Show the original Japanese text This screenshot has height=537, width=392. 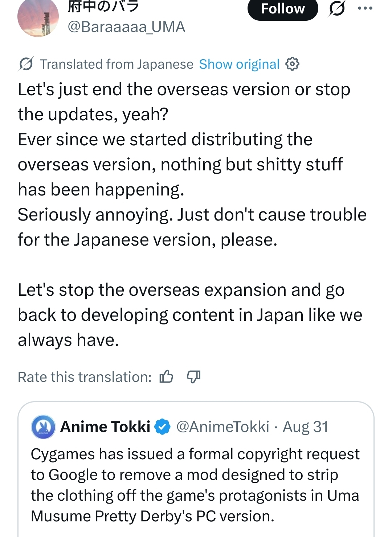239,64
